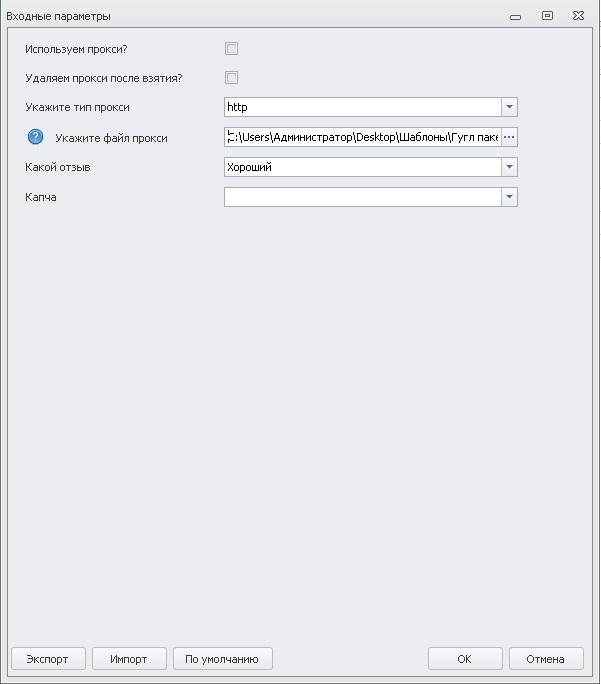Click the text box showing Хороший
Screen dimensions: 601x684
(362, 167)
